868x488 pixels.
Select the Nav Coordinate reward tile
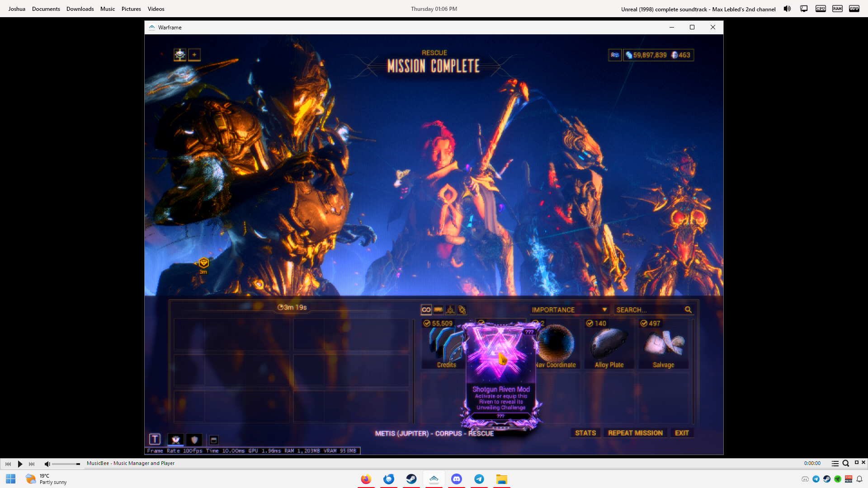pyautogui.click(x=557, y=344)
